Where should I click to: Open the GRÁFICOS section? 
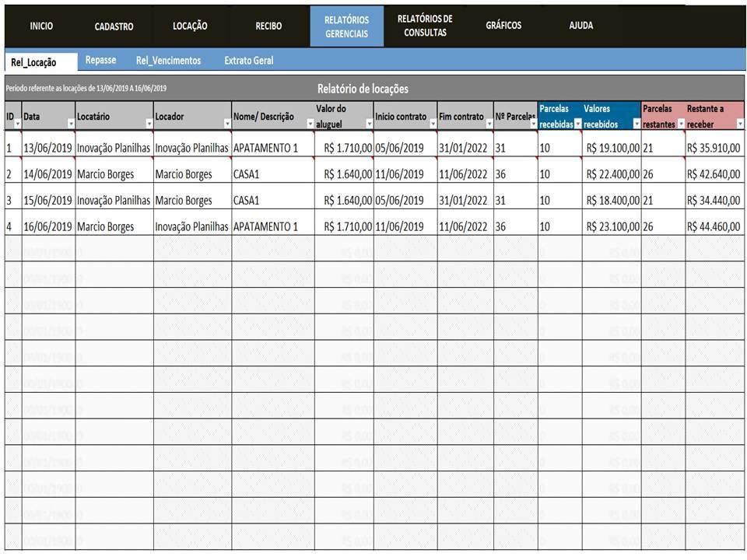click(503, 26)
